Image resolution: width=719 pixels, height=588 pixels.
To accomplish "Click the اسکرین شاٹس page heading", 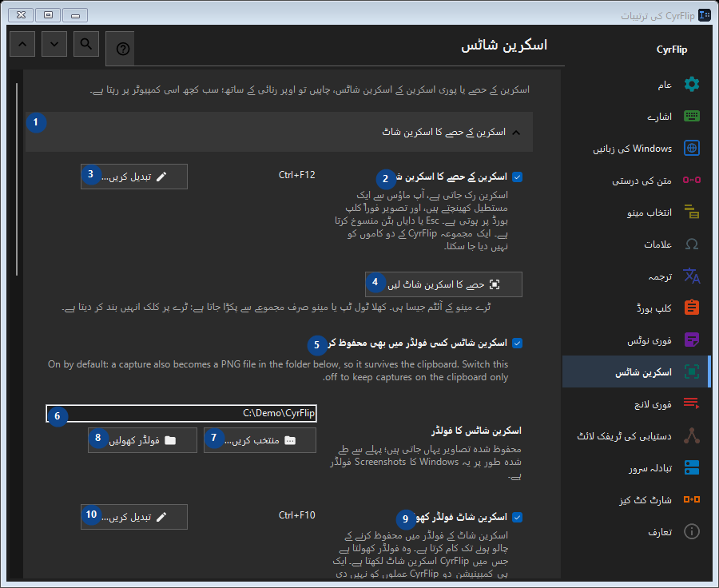I will click(504, 46).
